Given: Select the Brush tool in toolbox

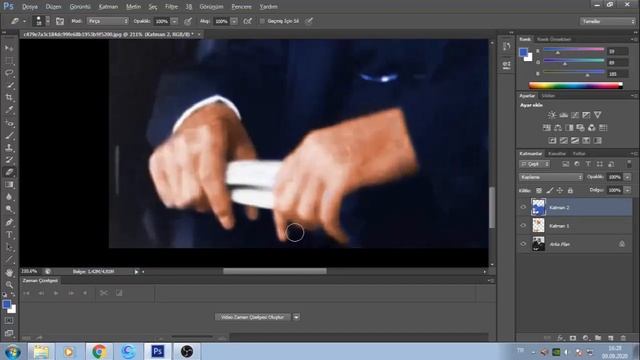Looking at the screenshot, I should click(9, 135).
